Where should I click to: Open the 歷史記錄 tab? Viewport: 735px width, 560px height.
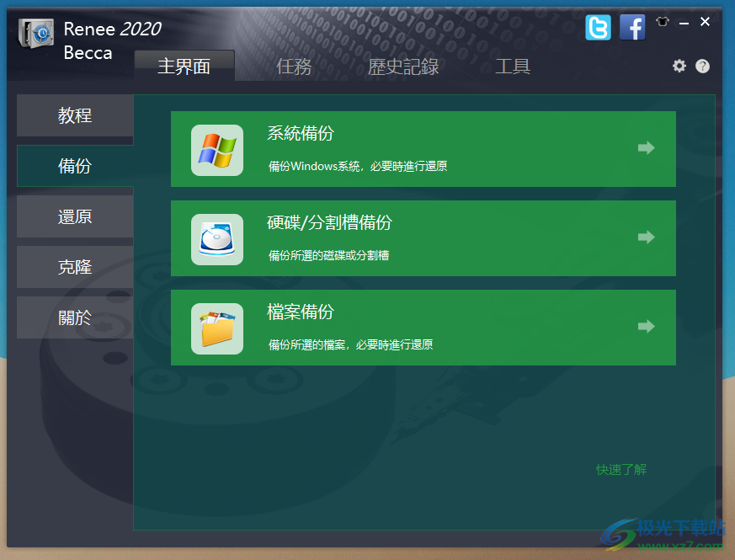tap(403, 67)
